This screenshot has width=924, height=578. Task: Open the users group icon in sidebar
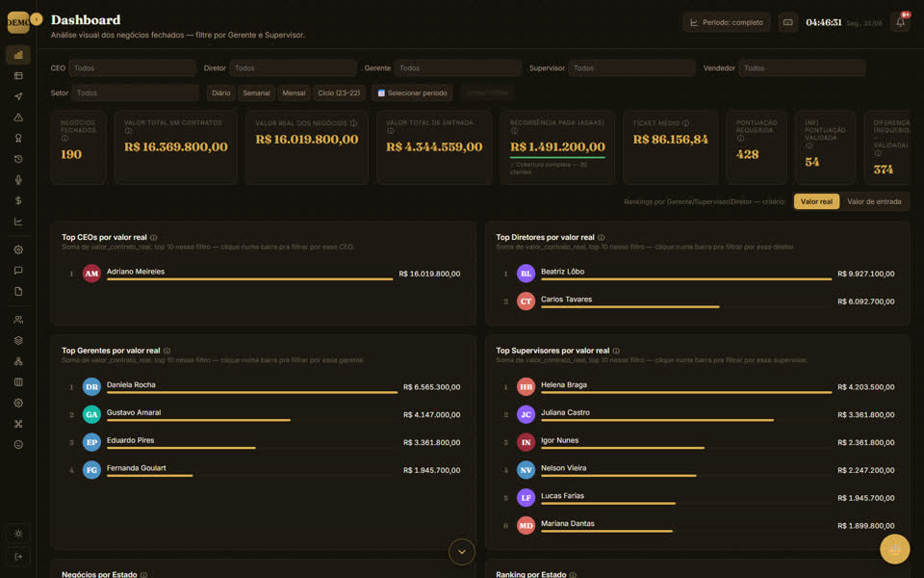coord(18,320)
